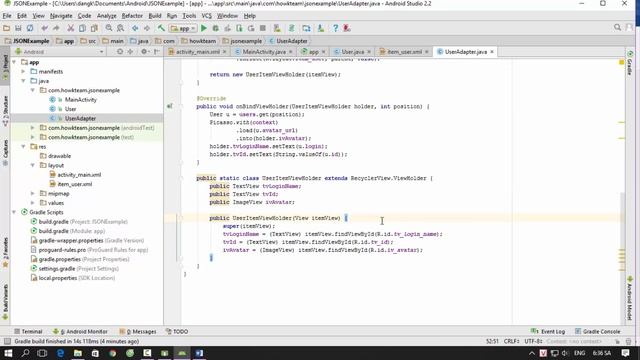Viewport: 640px width, 360px height.
Task: Open the Messages tool window
Action: pos(138,331)
